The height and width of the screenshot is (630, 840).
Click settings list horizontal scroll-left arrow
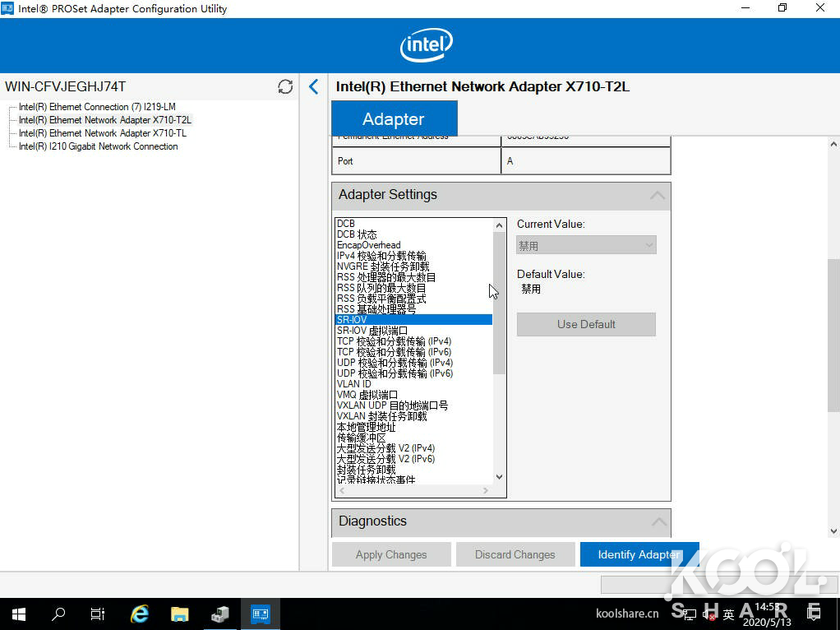point(342,491)
